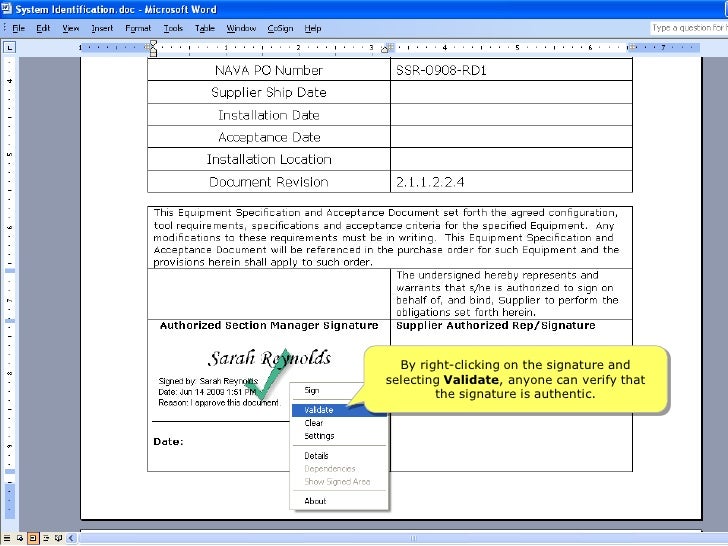Screen dimensions: 728x546
Task: Switch to Web Layout view icon
Action: coord(20,538)
